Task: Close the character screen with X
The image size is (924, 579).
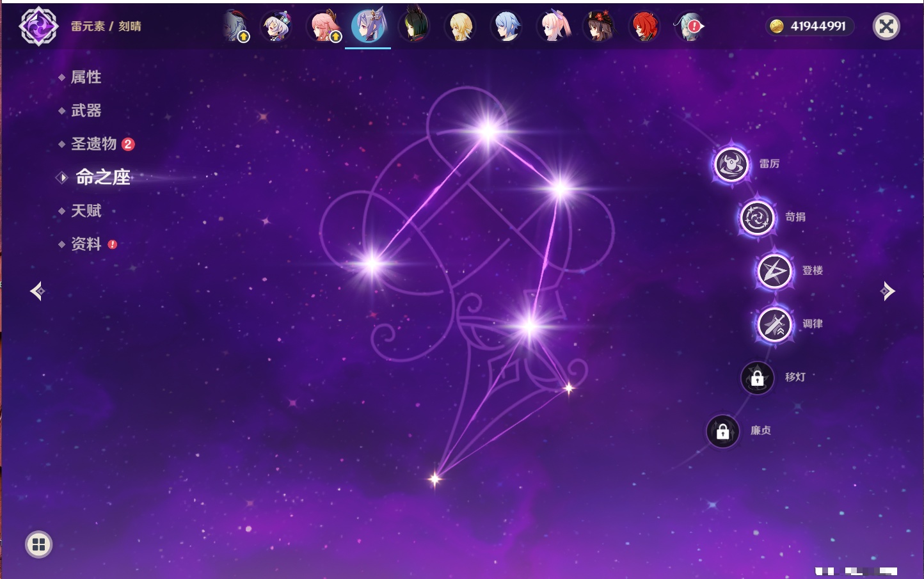Action: coord(886,26)
